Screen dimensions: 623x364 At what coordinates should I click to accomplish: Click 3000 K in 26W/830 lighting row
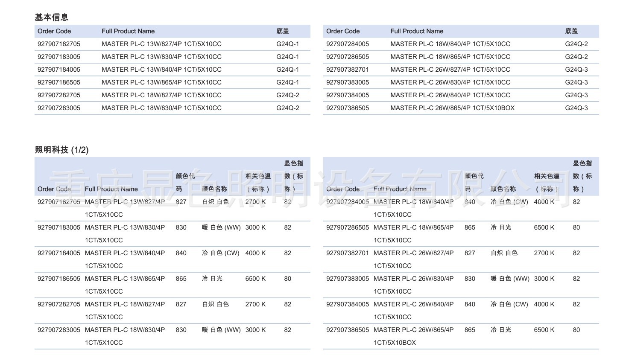tap(544, 279)
